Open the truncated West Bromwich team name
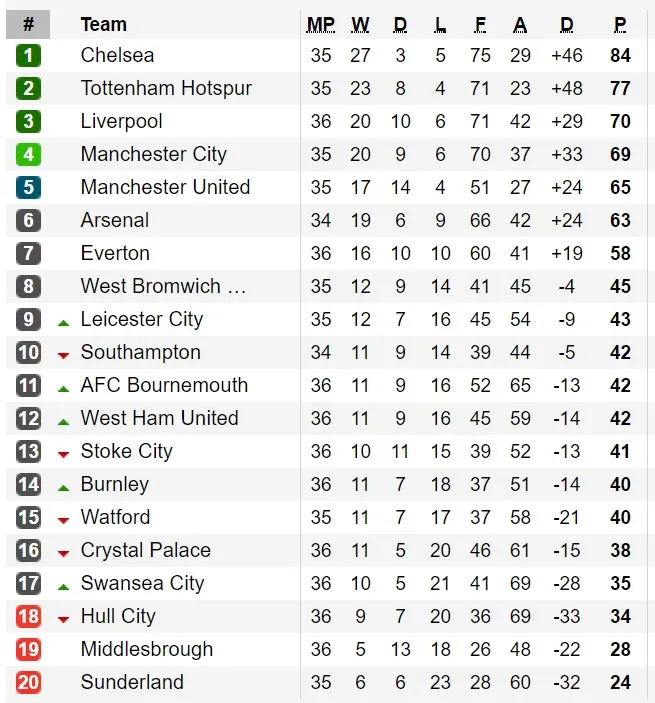 coord(163,286)
